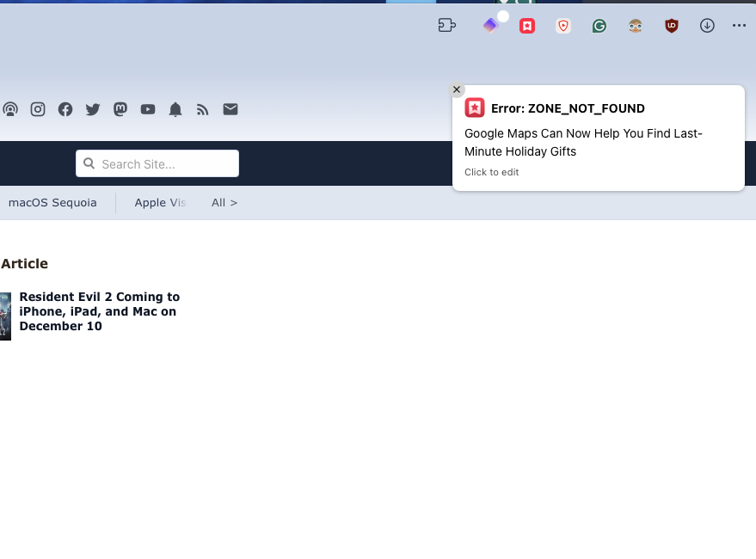Viewport: 756px width, 559px height.
Task: Open the browser extensions puzzle icon
Action: pos(446,26)
